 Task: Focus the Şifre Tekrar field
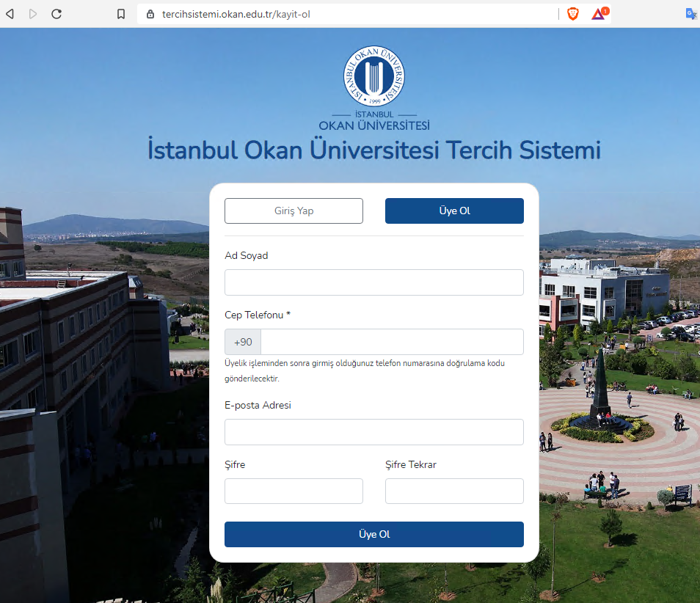pyautogui.click(x=454, y=491)
